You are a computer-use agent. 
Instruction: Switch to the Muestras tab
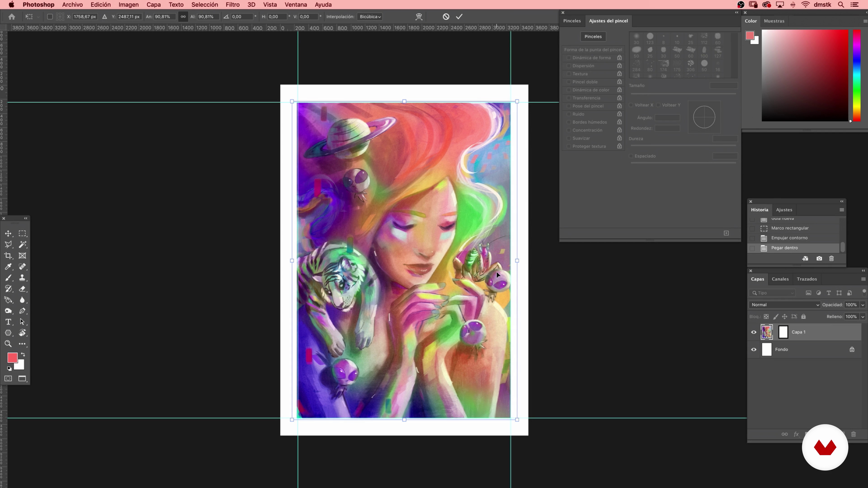tap(774, 21)
